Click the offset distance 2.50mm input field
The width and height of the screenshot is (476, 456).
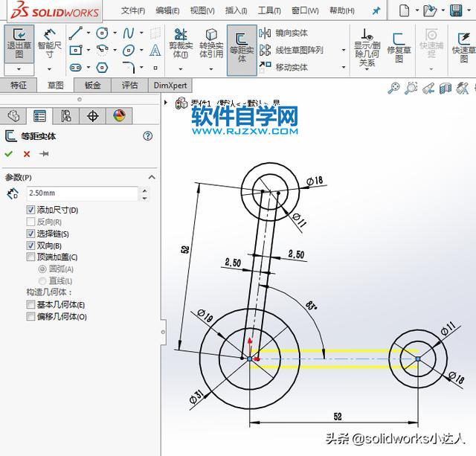tap(81, 193)
